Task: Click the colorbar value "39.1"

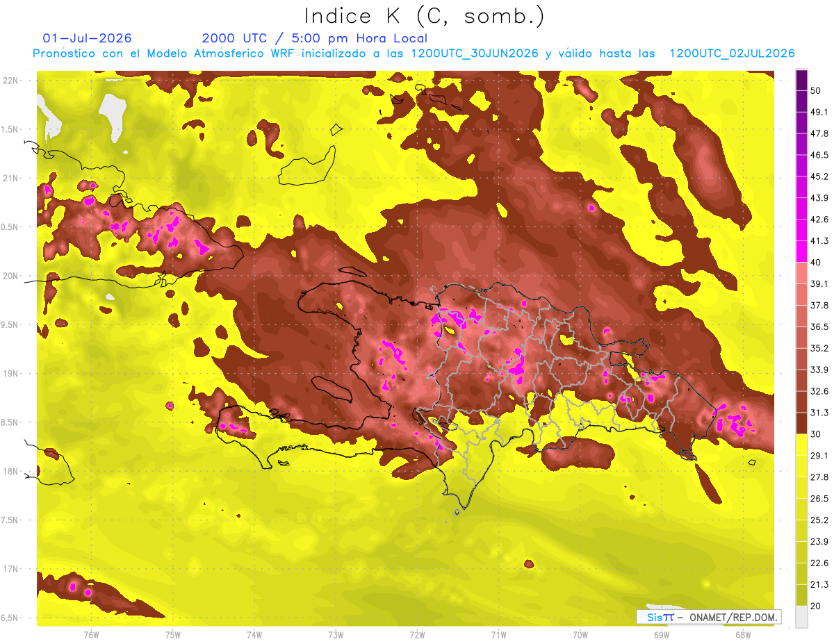Action: tap(819, 283)
